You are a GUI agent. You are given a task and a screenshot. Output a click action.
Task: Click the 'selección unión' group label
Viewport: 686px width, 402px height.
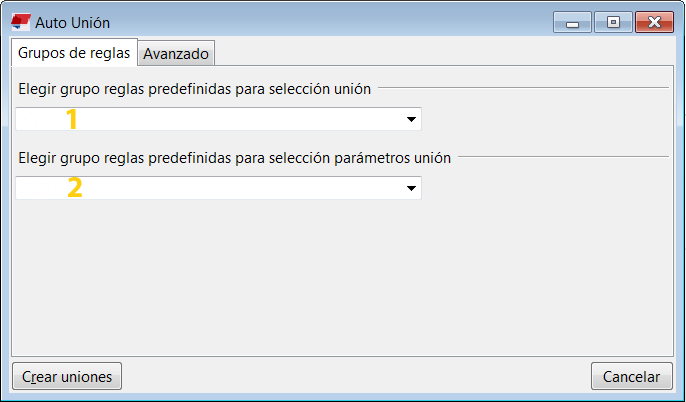(195, 89)
